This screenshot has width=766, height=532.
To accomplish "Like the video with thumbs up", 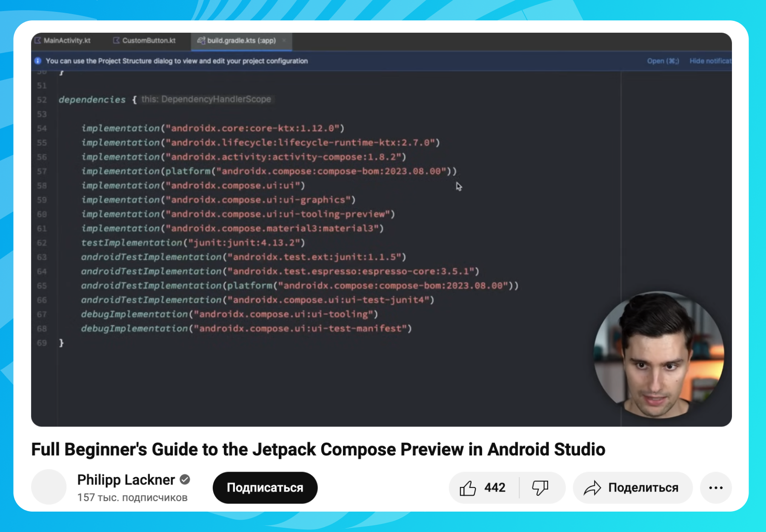I will [x=483, y=488].
